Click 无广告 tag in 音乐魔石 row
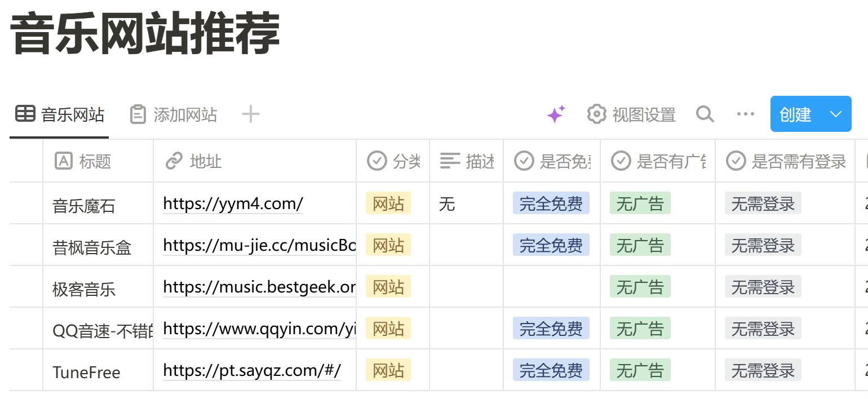 click(x=640, y=203)
